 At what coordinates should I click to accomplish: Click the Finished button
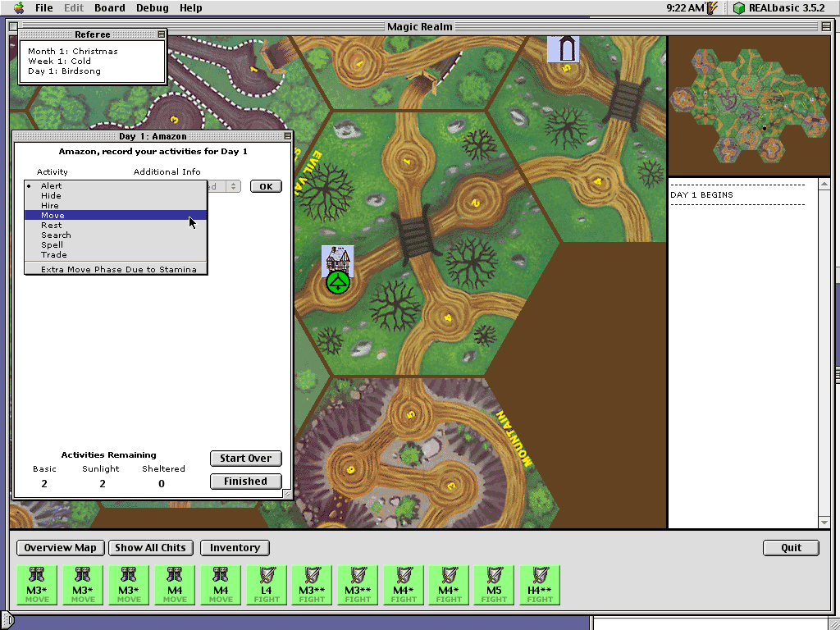click(246, 482)
